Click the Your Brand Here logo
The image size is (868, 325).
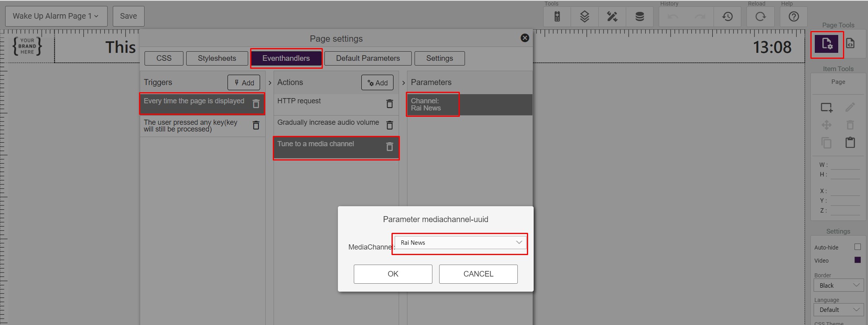(27, 46)
